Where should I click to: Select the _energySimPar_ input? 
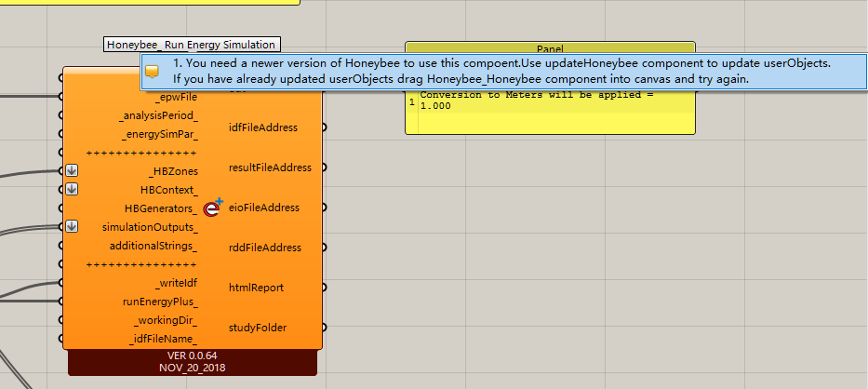click(160, 134)
